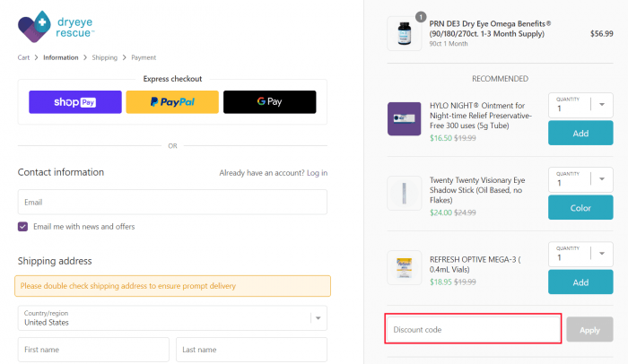Open the dryeye rescue logo homepage
The image size is (628, 364).
pyautogui.click(x=56, y=27)
